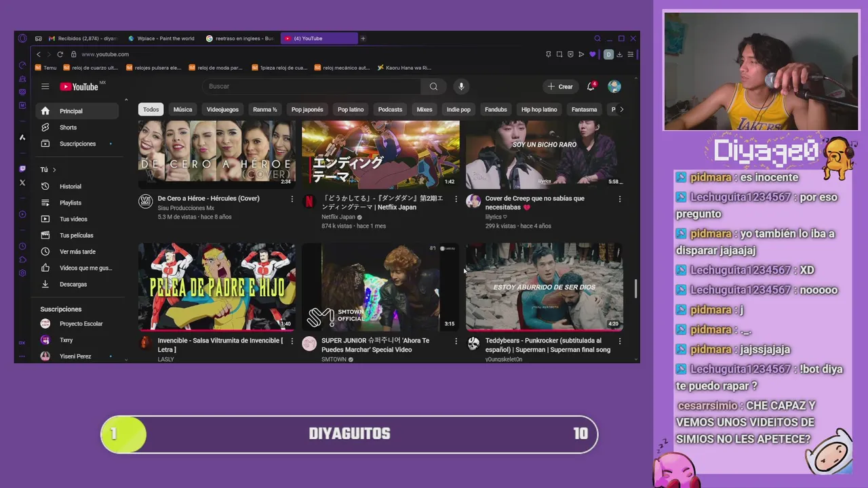Viewport: 868px width, 488px height.
Task: Open the Temu bookmark
Action: [x=46, y=68]
